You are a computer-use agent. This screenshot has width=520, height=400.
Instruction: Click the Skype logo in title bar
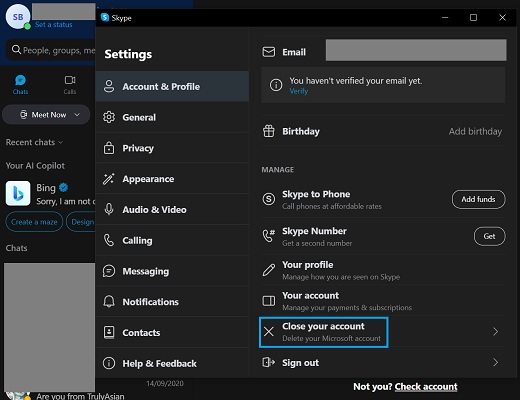[105, 17]
